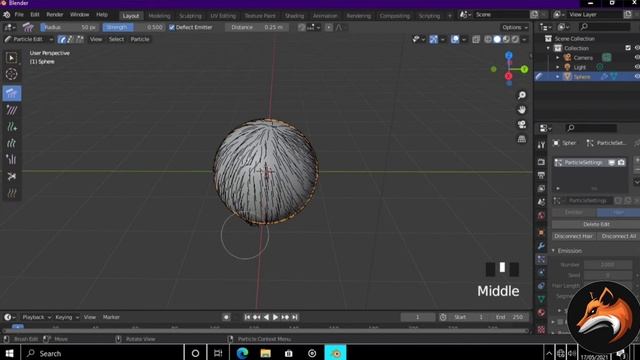Open the Options dropdown
This screenshot has width=640, height=360.
coord(514,27)
